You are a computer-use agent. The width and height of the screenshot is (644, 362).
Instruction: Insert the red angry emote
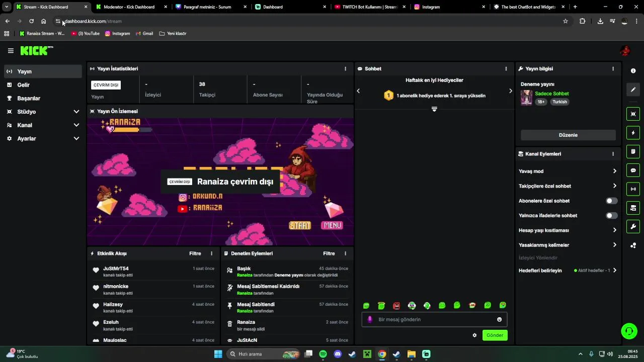(396, 306)
